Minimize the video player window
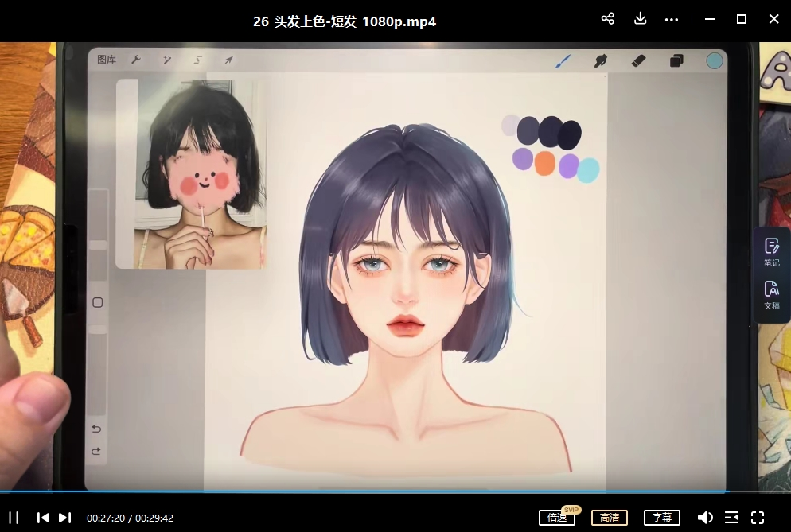Image resolution: width=791 pixels, height=532 pixels. 710,19
